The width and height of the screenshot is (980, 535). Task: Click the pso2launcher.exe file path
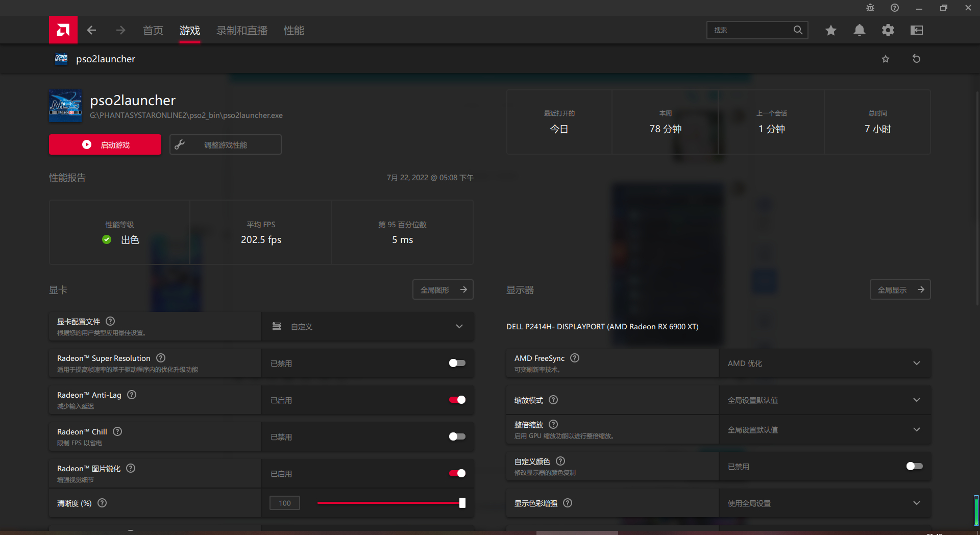(186, 115)
